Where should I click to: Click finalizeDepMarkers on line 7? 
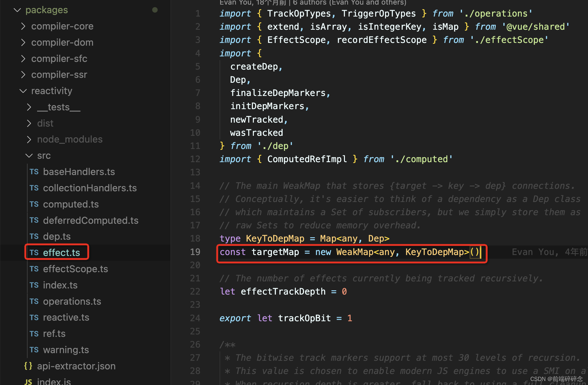coord(278,93)
